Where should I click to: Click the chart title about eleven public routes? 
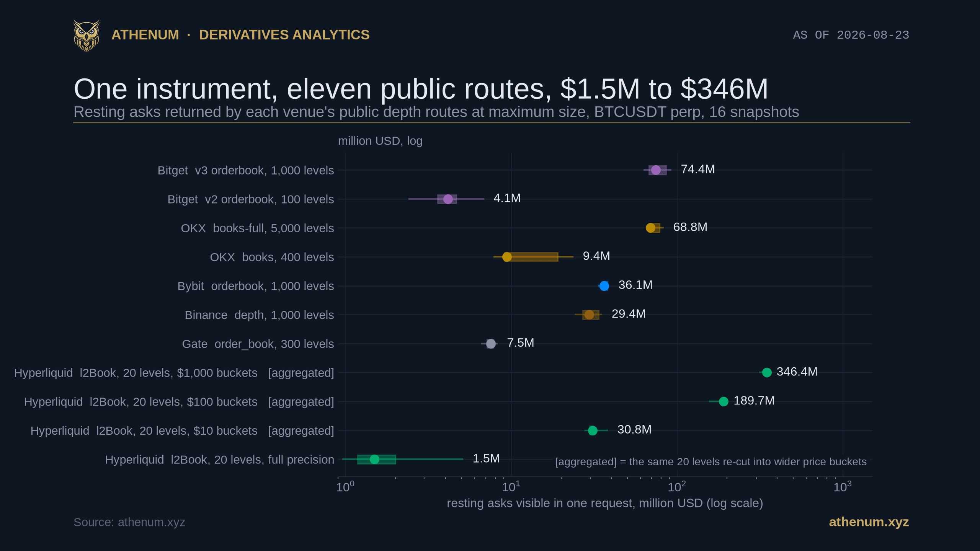pos(421,89)
